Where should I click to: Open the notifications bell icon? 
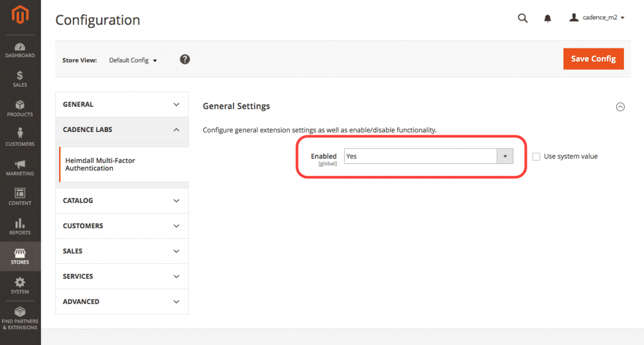pos(548,18)
